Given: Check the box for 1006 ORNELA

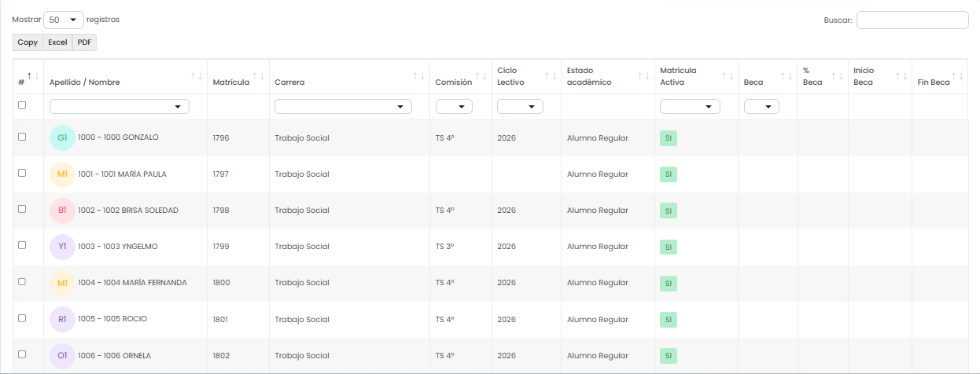Looking at the screenshot, I should (x=22, y=354).
